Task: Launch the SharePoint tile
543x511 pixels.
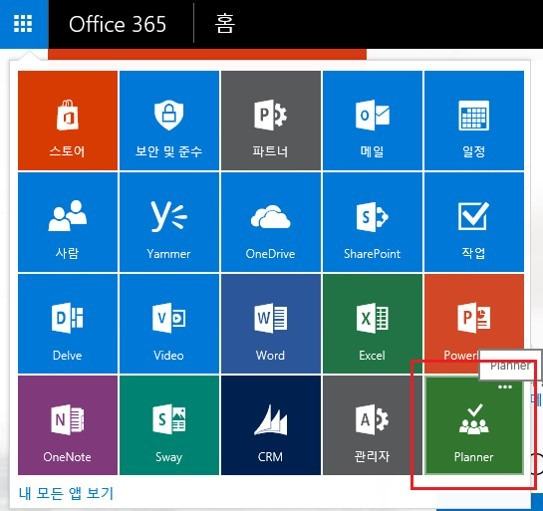Action: [372, 222]
